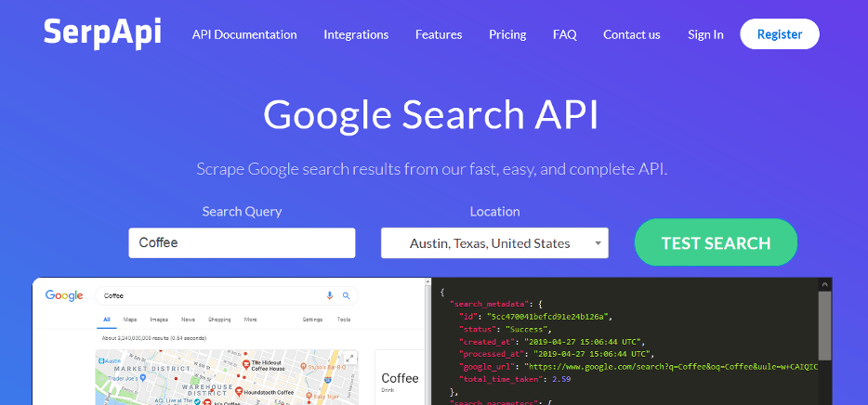The image size is (868, 405).
Task: Open the More menu in Google preview
Action: [250, 320]
